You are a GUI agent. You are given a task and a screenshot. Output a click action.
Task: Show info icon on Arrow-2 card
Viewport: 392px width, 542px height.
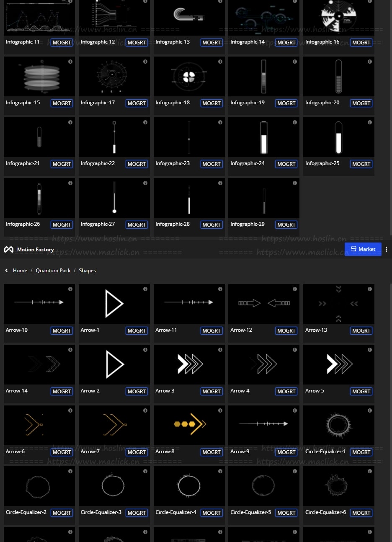click(x=145, y=350)
